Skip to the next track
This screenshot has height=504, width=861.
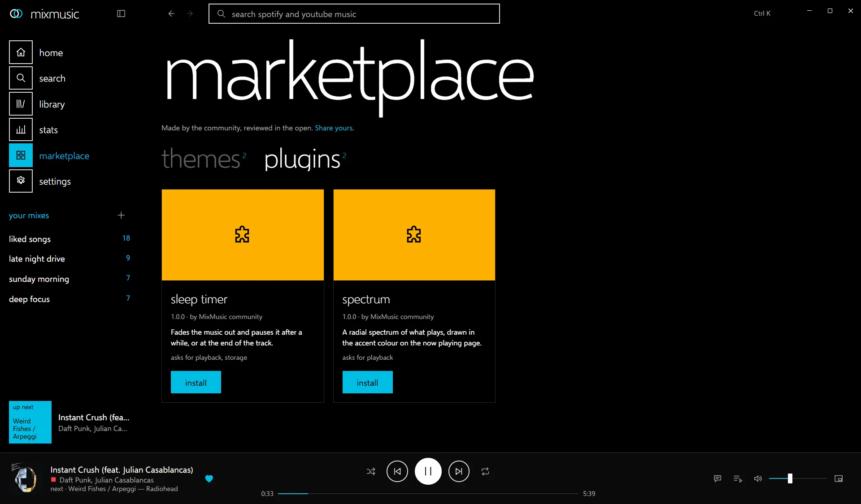[459, 471]
